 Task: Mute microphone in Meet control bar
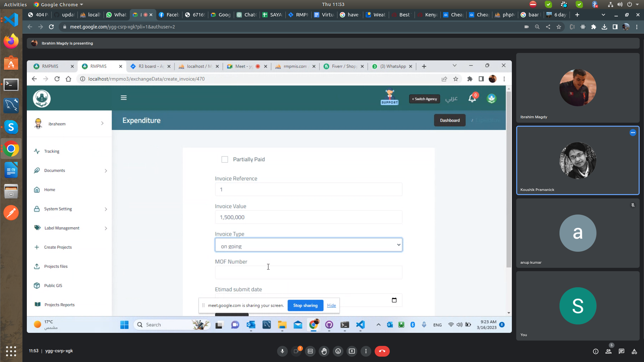click(x=282, y=351)
